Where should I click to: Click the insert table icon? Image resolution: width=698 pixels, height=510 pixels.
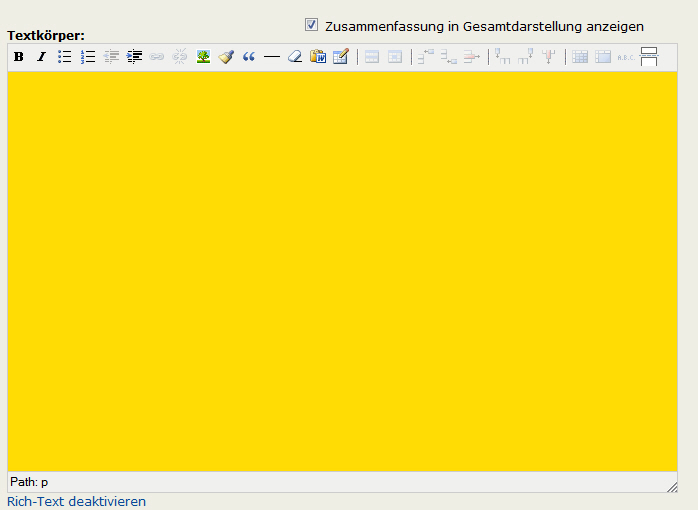tap(580, 57)
